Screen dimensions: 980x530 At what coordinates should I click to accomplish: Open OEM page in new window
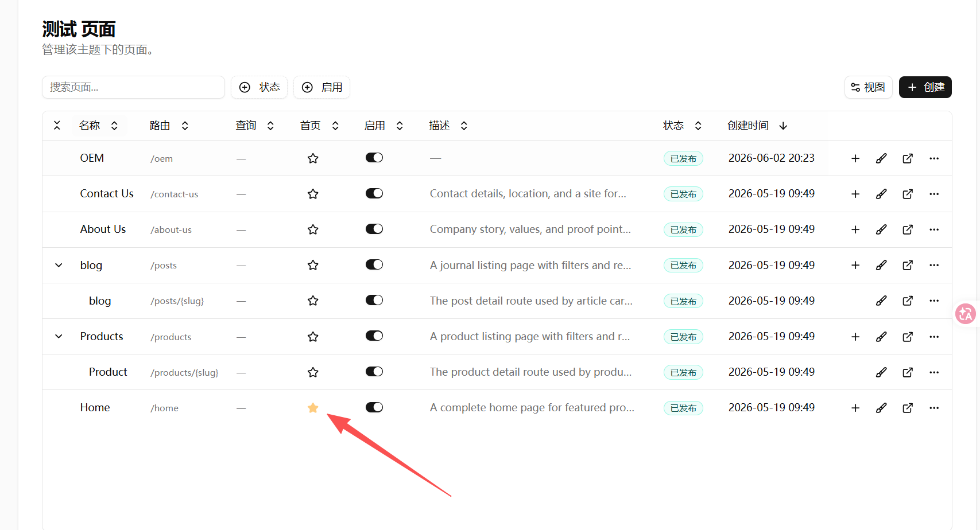[x=908, y=158]
